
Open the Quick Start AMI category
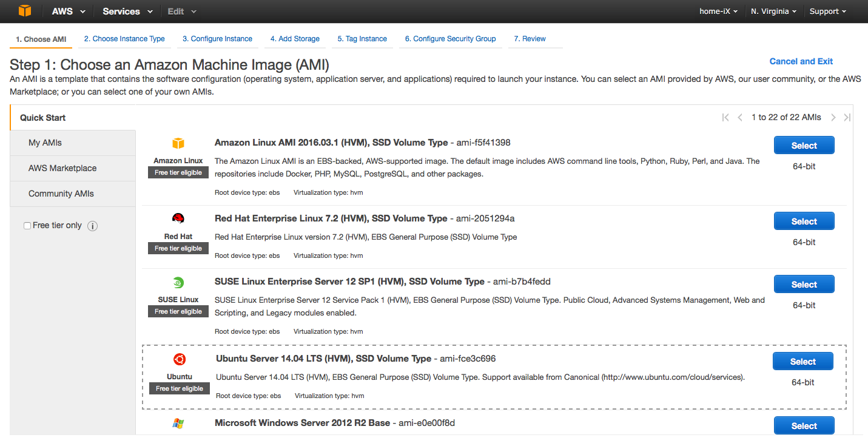73,118
